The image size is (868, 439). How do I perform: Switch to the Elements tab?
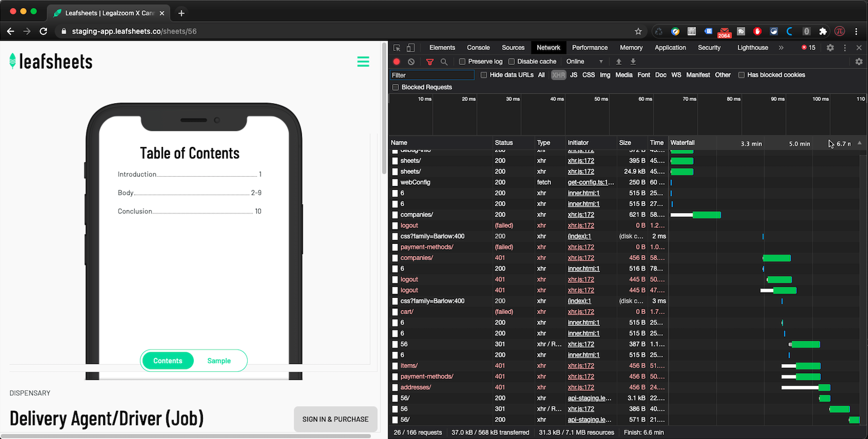(442, 48)
